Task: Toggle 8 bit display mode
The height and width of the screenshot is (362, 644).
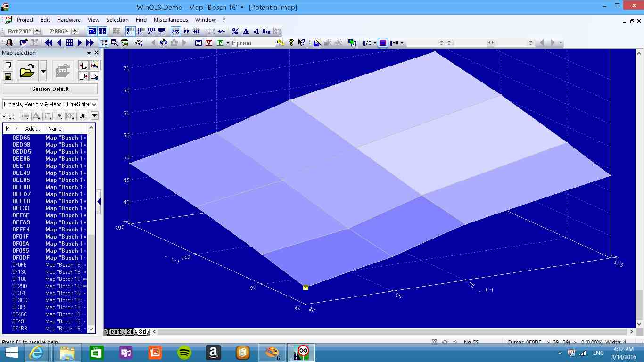Action: [x=131, y=32]
